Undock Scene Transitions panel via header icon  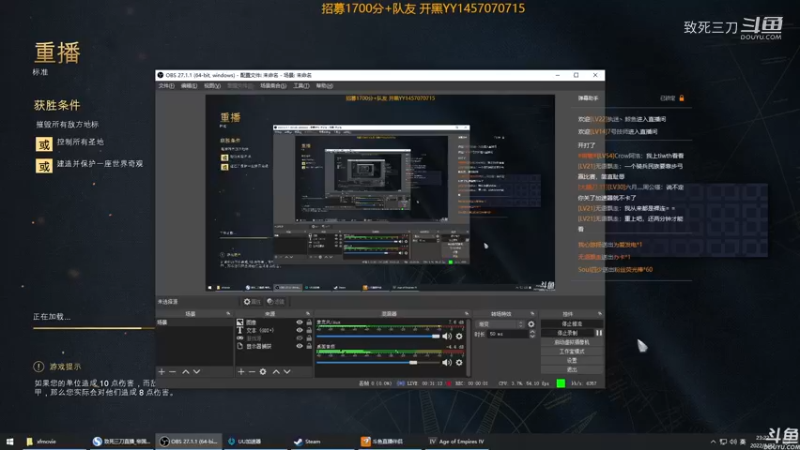532,314
